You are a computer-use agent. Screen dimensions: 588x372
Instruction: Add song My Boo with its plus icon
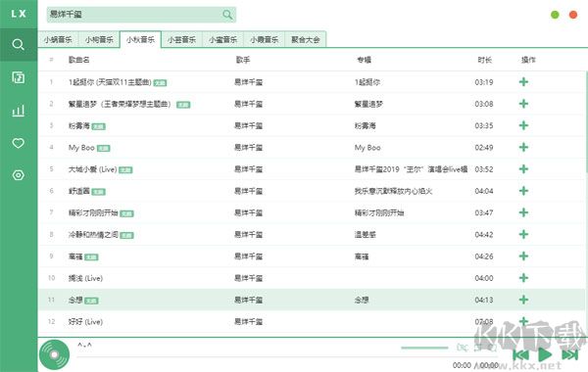523,147
